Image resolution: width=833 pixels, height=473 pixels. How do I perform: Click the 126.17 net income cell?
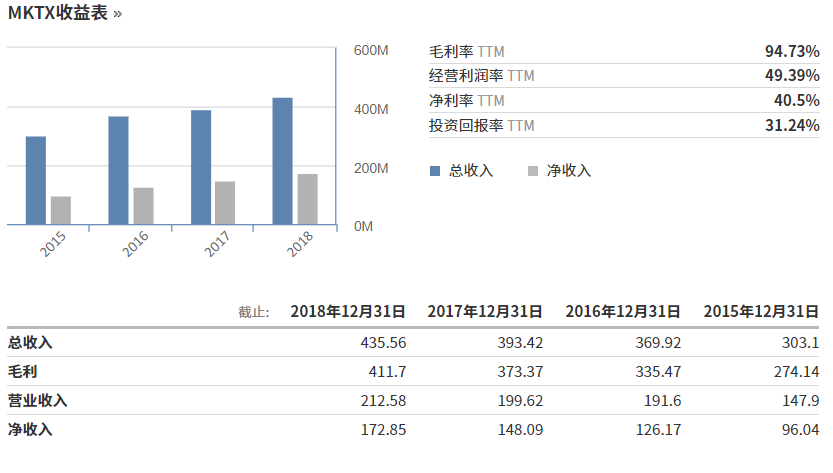[658, 430]
